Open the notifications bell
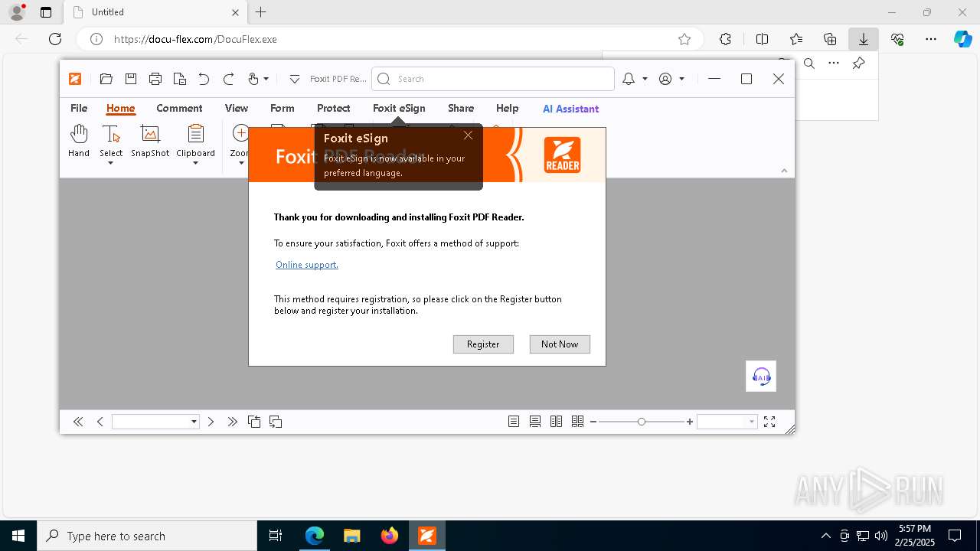This screenshot has width=980, height=551. click(629, 79)
